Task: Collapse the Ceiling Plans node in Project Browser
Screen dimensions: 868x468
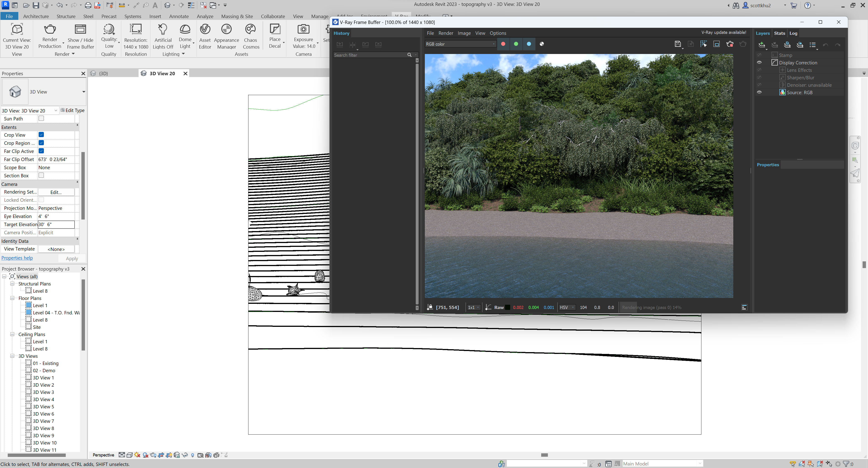Action: click(12, 334)
